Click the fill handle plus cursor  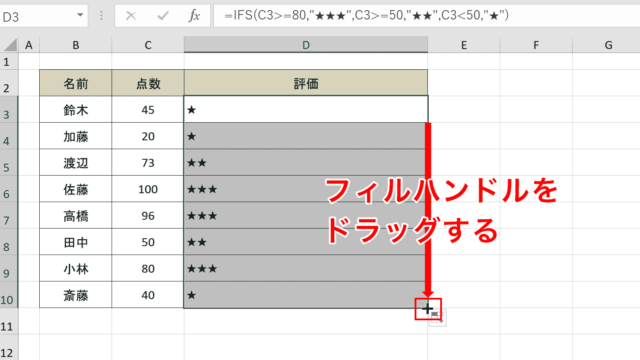point(427,309)
